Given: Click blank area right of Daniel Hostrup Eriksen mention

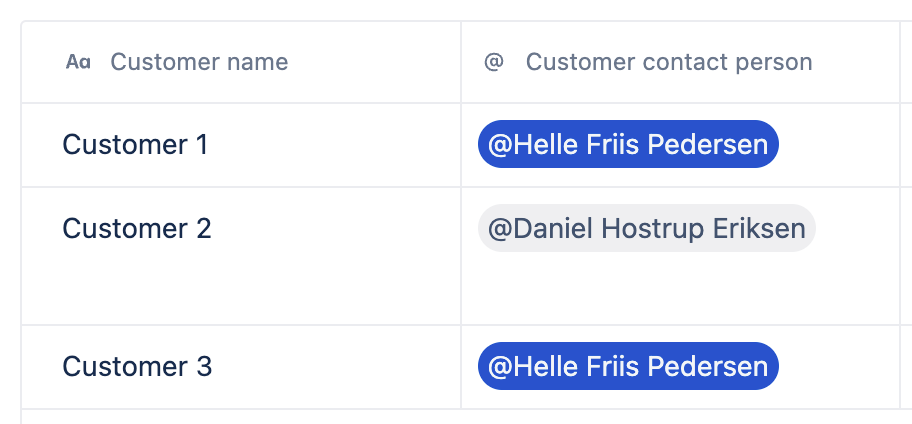Looking at the screenshot, I should coord(857,228).
